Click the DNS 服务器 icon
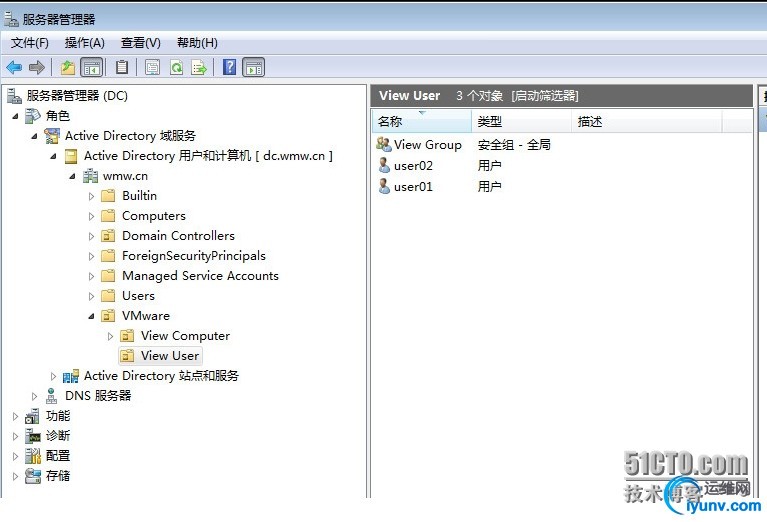The width and height of the screenshot is (767, 522). (51, 395)
